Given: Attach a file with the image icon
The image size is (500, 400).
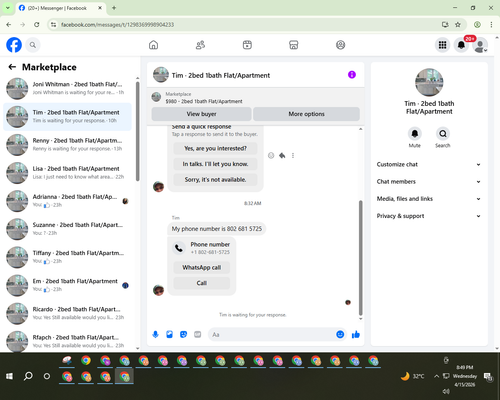Looking at the screenshot, I should coord(169,334).
